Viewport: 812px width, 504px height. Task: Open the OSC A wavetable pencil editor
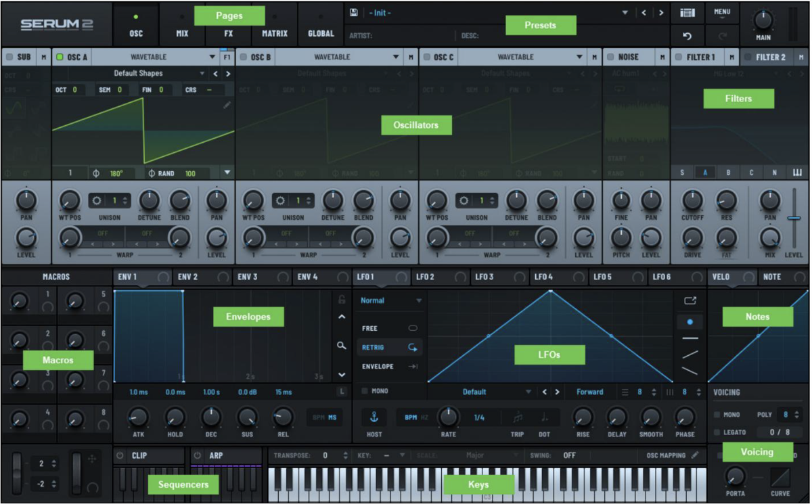(227, 105)
